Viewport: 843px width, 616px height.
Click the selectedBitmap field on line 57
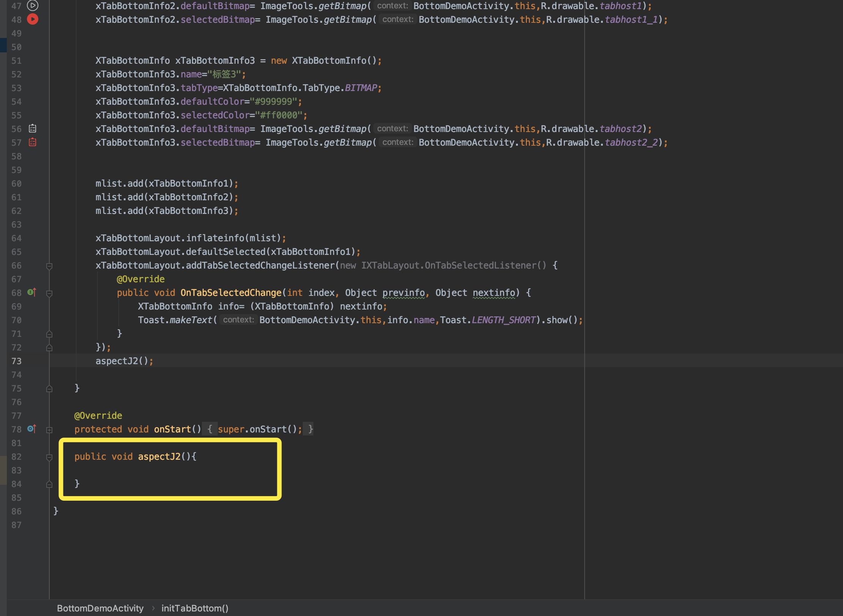click(217, 142)
